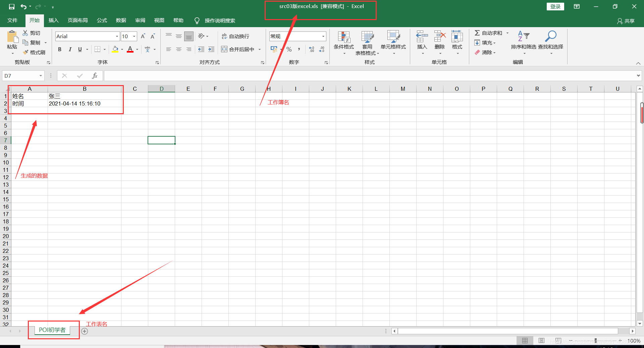Undo the last action
Viewport: 644px width, 348px height.
point(23,6)
